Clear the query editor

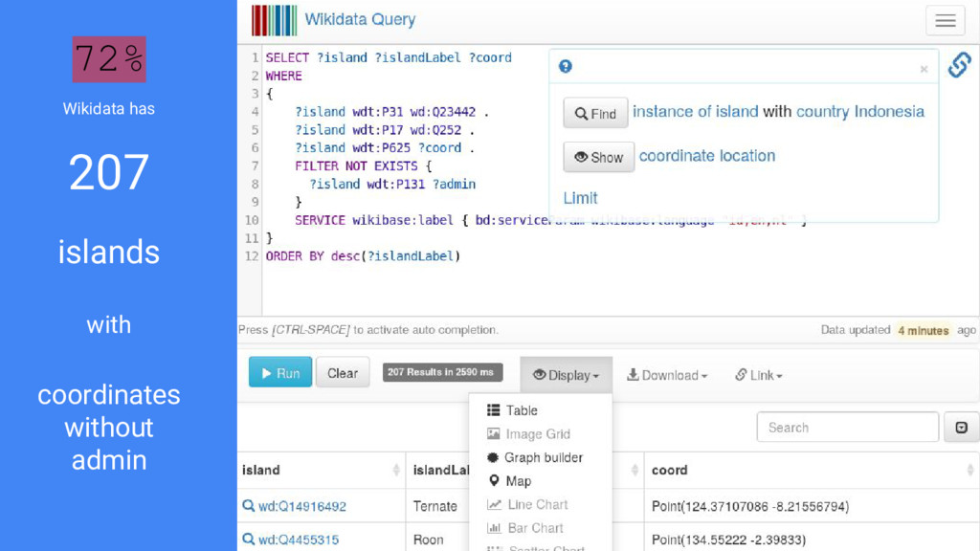click(x=343, y=372)
